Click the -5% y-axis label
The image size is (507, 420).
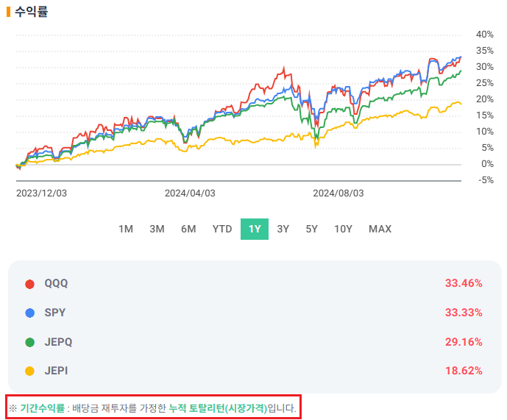point(486,180)
